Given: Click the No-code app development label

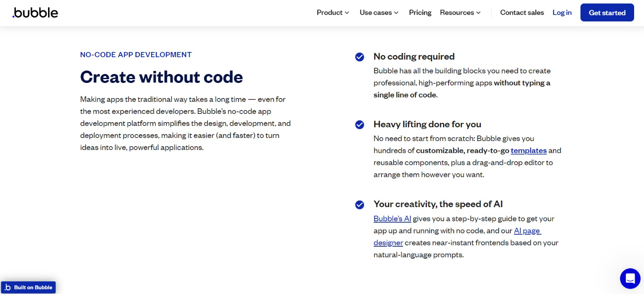Looking at the screenshot, I should pyautogui.click(x=136, y=55).
